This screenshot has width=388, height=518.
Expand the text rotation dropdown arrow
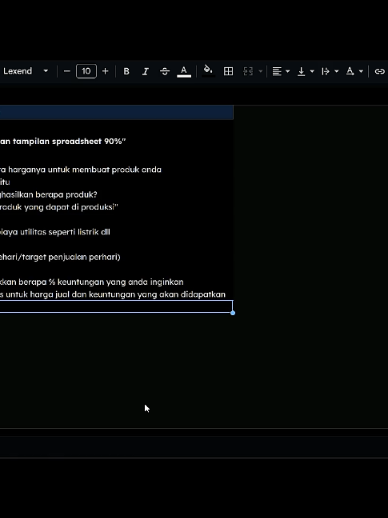click(x=361, y=71)
